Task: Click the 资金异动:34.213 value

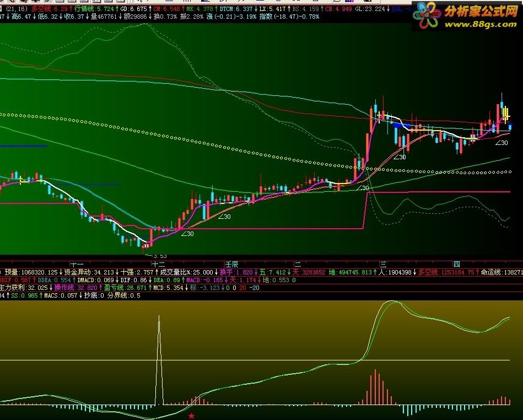Action: tap(89, 272)
